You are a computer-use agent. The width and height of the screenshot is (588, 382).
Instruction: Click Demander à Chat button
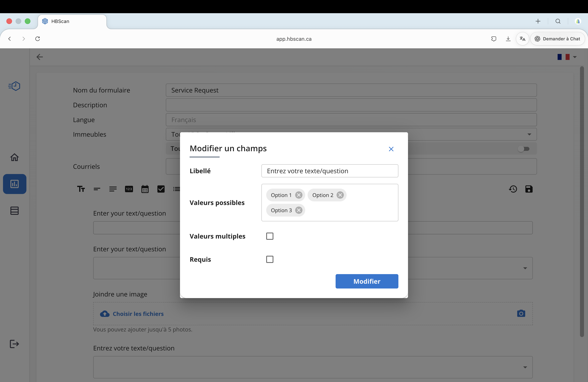pyautogui.click(x=557, y=39)
